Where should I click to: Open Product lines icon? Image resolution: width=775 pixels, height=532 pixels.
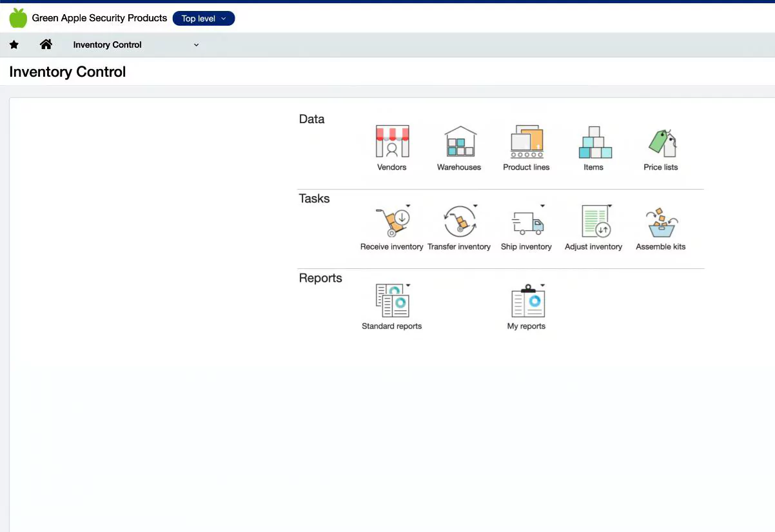coord(526,142)
